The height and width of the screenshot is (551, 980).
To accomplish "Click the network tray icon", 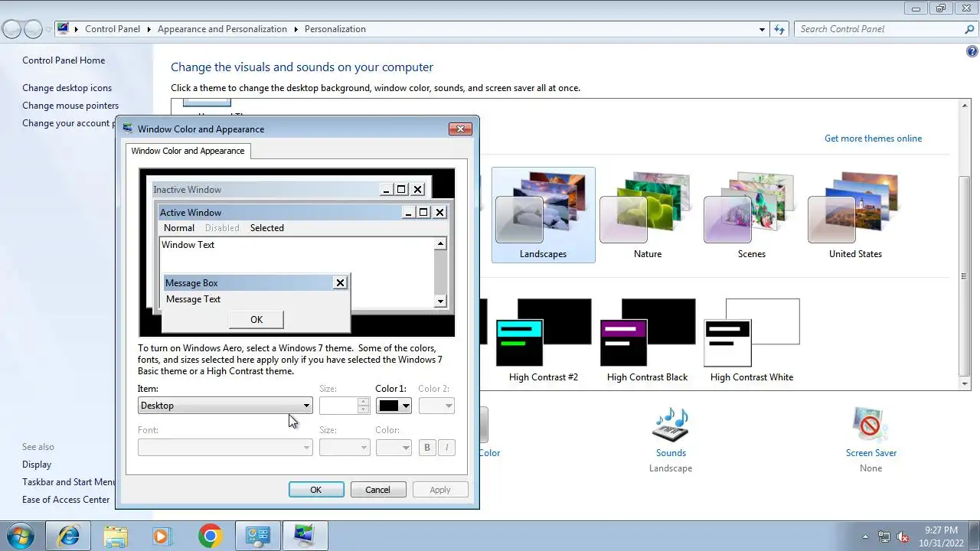I will click(884, 536).
